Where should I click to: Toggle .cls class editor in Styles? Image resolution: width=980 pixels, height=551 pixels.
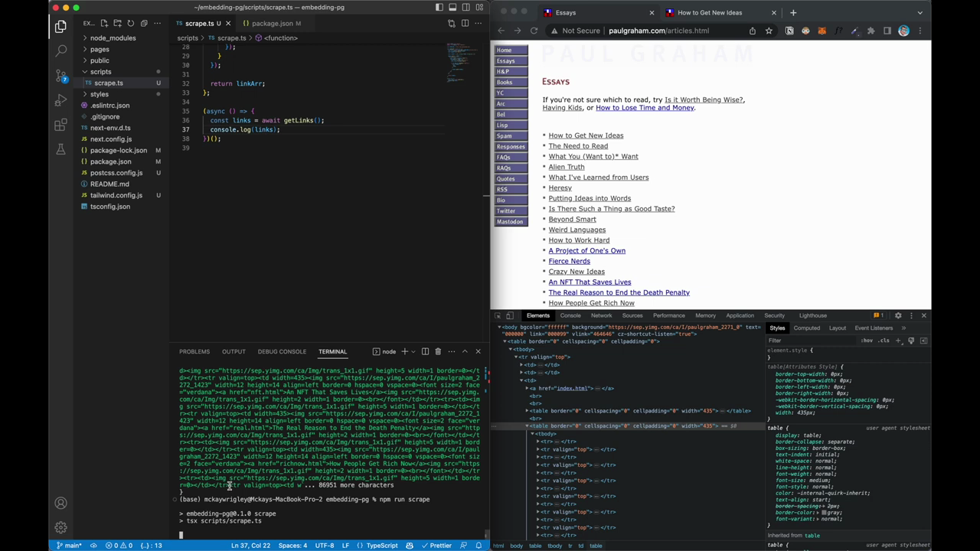(x=882, y=341)
